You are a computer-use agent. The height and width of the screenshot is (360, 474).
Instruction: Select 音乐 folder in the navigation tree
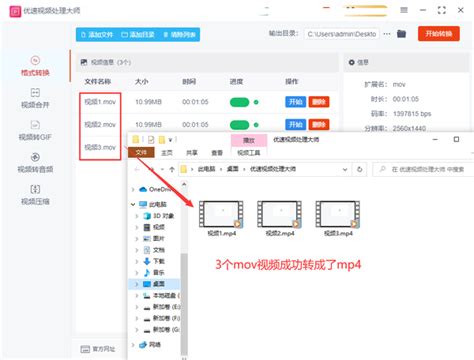click(x=154, y=273)
